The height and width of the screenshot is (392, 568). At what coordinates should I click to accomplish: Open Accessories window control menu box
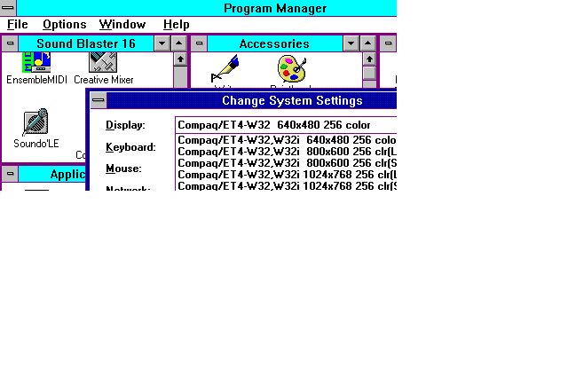point(199,43)
